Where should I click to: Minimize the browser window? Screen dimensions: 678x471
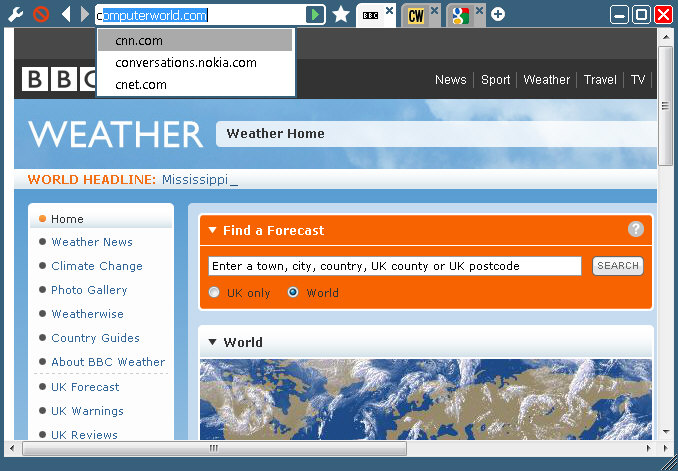pyautogui.click(x=619, y=15)
